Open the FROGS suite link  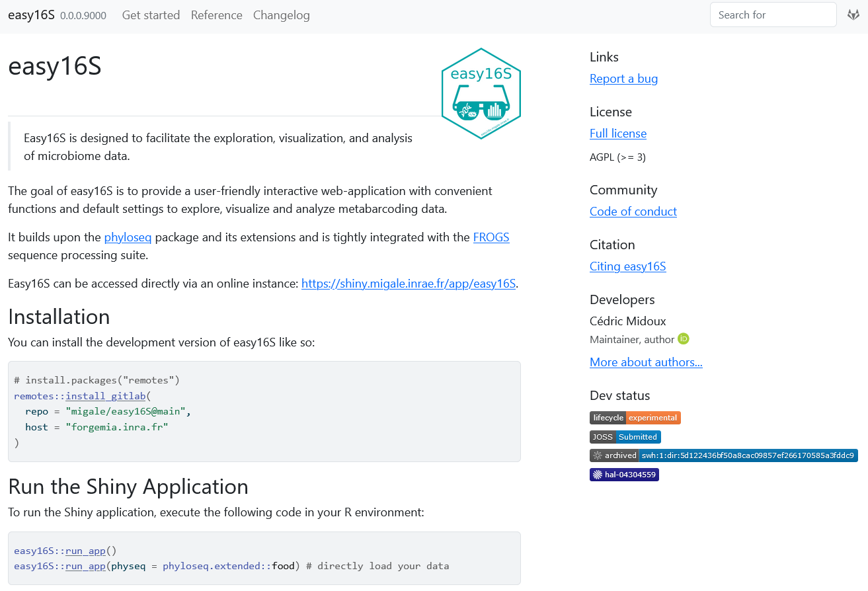point(491,237)
